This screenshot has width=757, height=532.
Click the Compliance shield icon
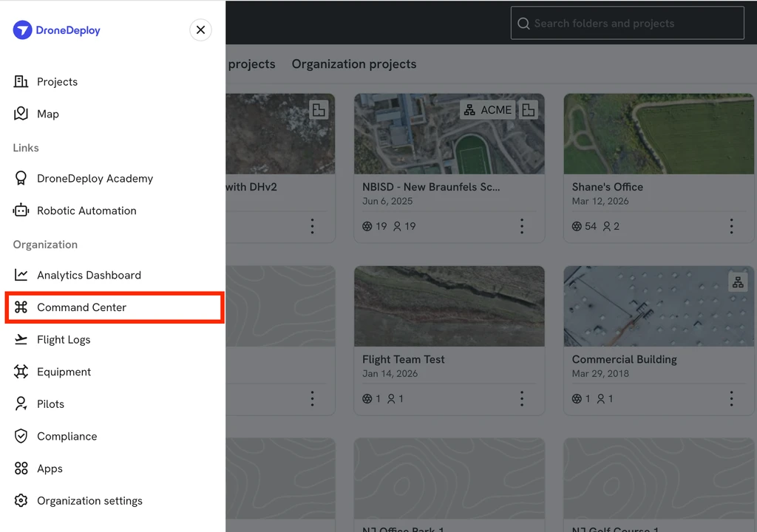[21, 436]
